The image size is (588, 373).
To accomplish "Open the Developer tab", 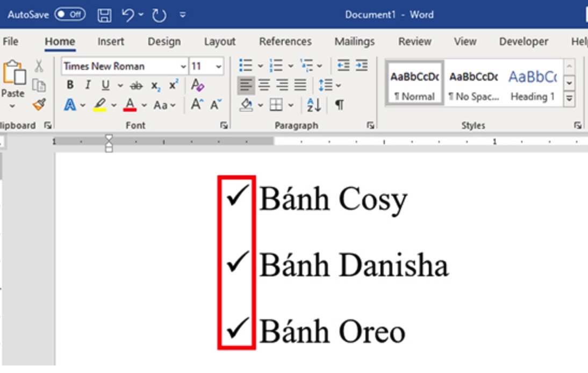I will click(x=524, y=41).
